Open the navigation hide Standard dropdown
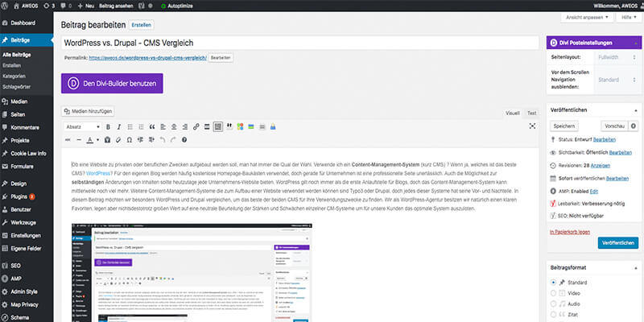This screenshot has height=322, width=644. (617, 80)
